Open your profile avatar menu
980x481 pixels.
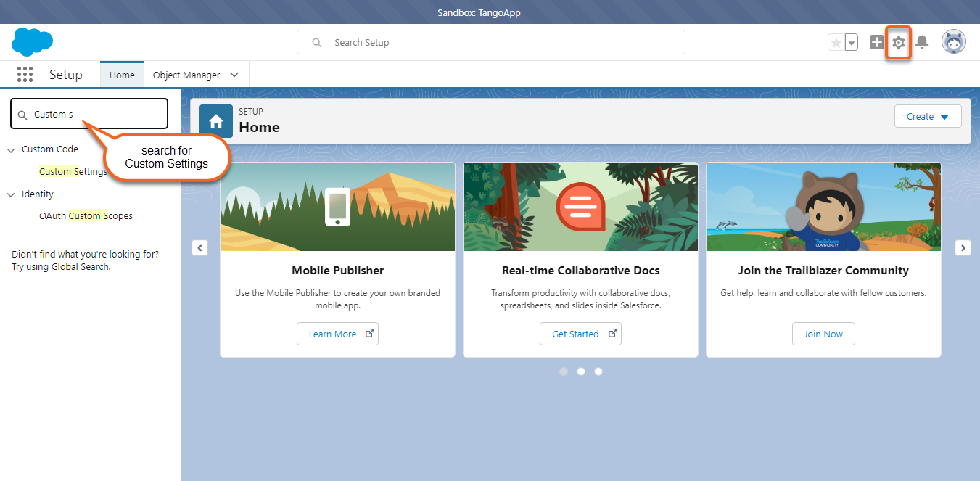954,41
